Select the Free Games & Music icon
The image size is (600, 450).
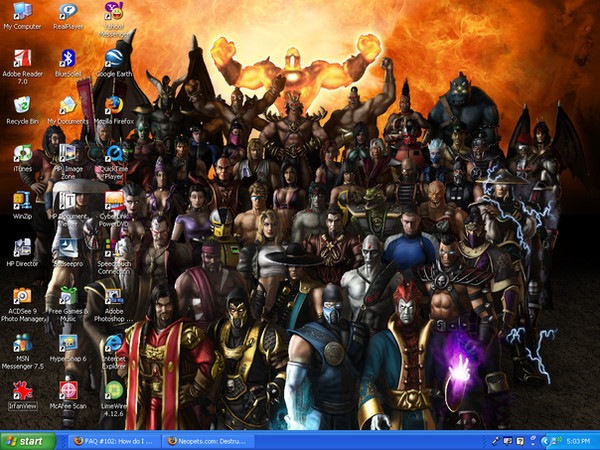pyautogui.click(x=68, y=304)
